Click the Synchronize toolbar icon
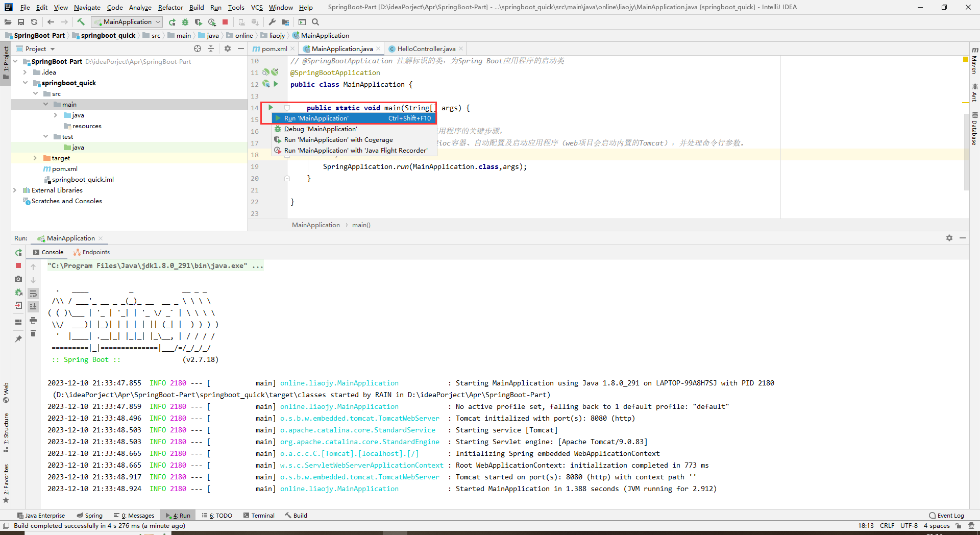Screen dimensions: 980x535 point(34,22)
